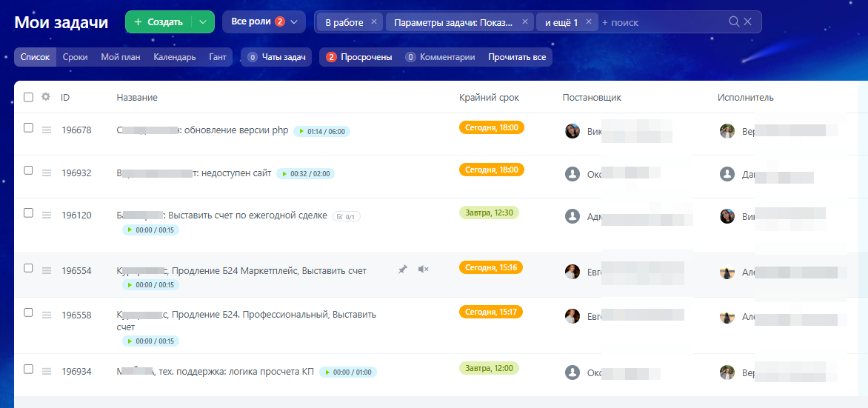Open the Гант tab
The image size is (868, 408).
(218, 57)
